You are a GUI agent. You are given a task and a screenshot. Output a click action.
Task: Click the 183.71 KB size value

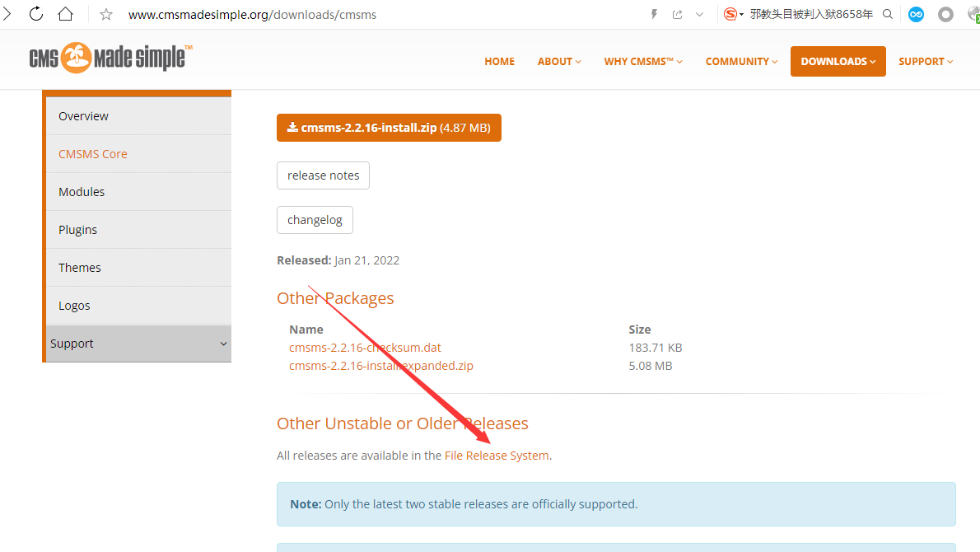point(656,348)
